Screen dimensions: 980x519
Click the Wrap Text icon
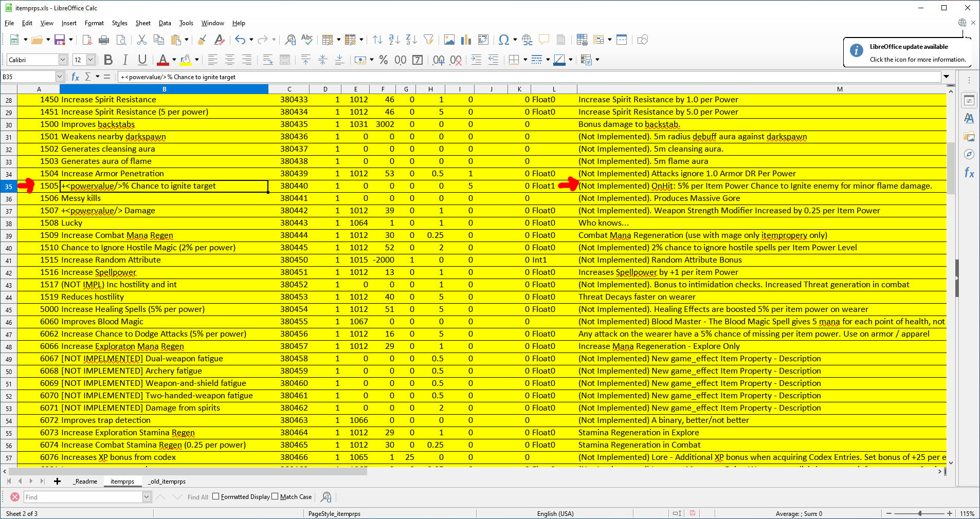267,60
